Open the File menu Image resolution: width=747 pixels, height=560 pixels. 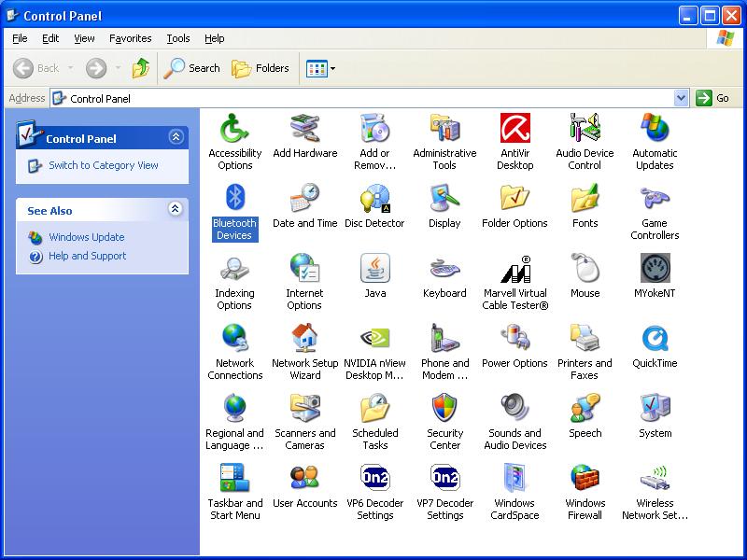coord(20,38)
